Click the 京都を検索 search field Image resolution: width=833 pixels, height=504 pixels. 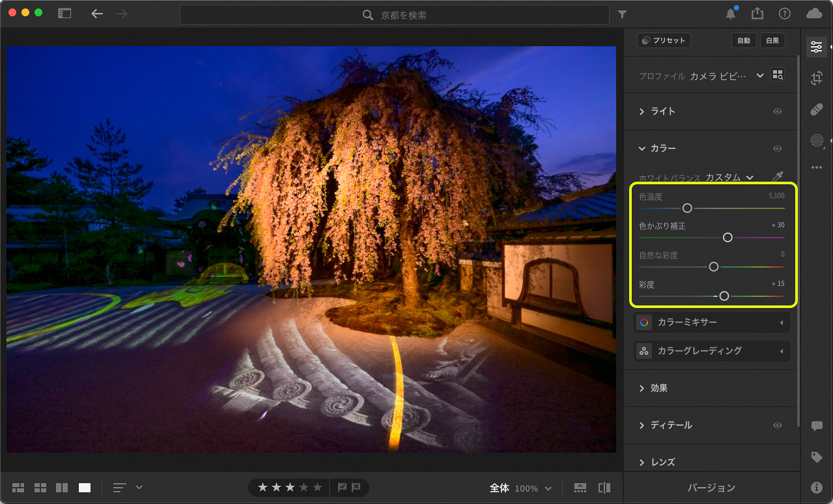click(395, 14)
